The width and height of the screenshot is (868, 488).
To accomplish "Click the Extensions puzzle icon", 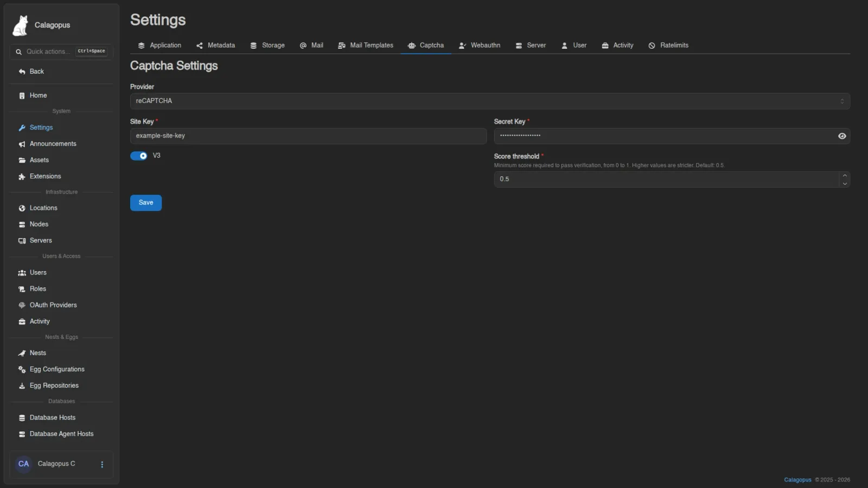I will (22, 177).
